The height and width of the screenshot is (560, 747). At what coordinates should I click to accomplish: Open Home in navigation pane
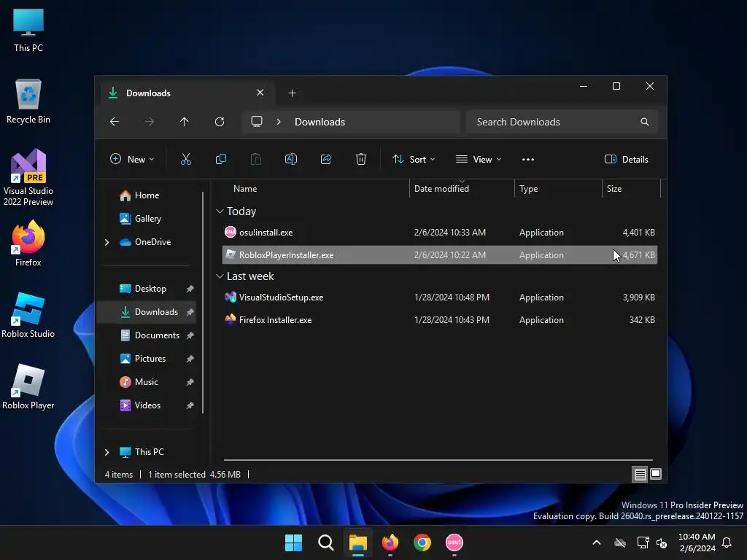pos(147,195)
